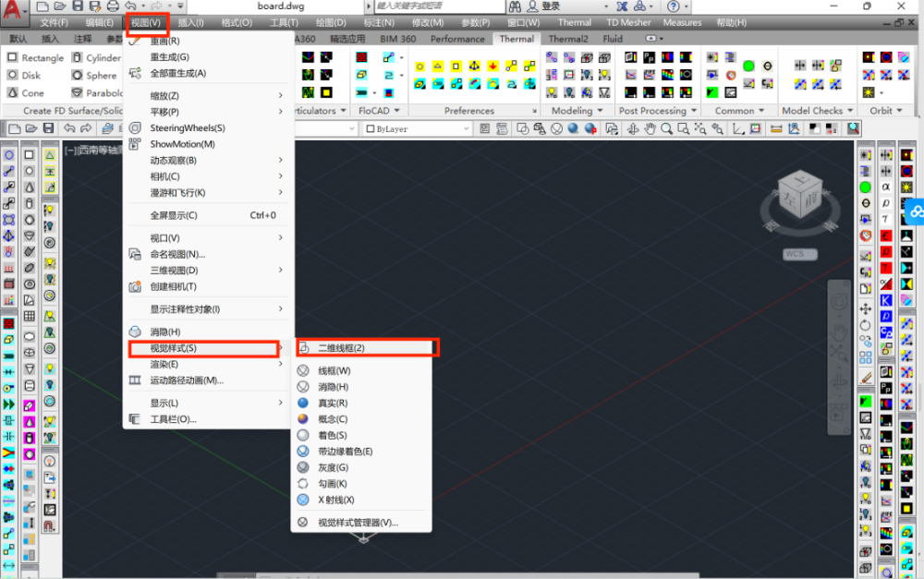Viewport: 924px width, 579px height.
Task: Select 线框(W) visual style
Action: point(361,370)
